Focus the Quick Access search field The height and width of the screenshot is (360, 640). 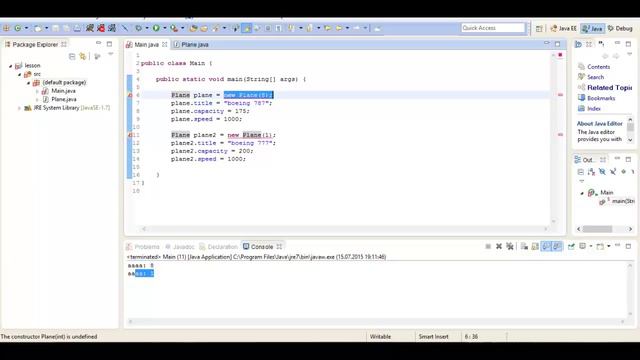point(493,28)
